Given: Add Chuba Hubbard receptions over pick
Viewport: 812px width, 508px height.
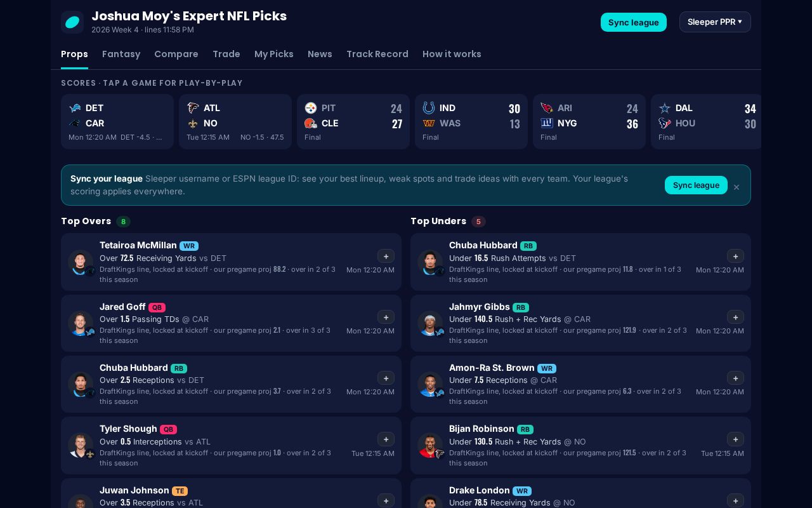Looking at the screenshot, I should [386, 378].
